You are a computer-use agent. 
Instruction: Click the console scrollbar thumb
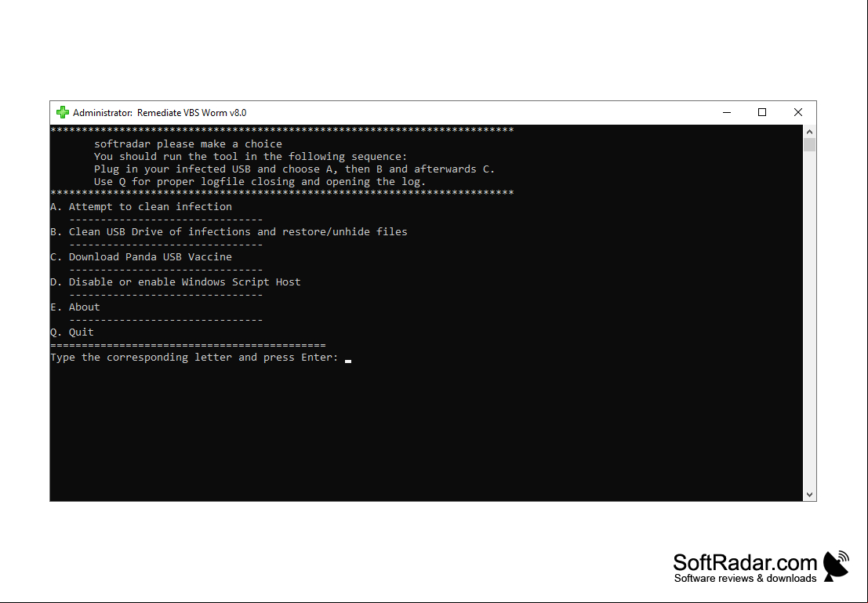point(809,144)
